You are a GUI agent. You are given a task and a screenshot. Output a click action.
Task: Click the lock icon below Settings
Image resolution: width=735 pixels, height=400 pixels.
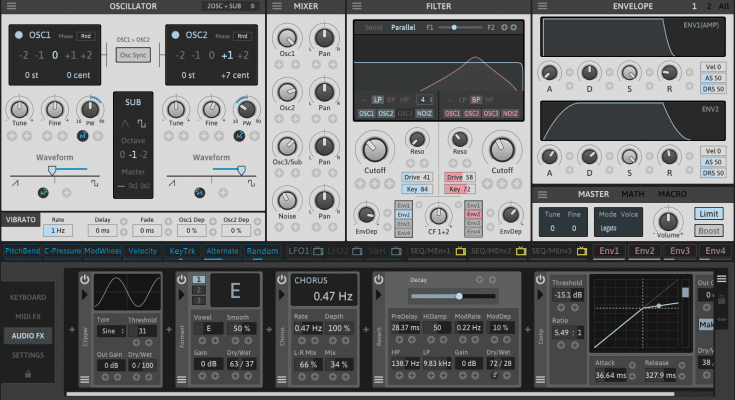click(29, 373)
